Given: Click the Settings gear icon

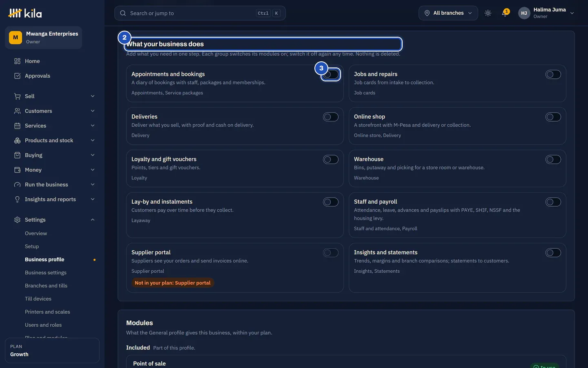Looking at the screenshot, I should pyautogui.click(x=17, y=220).
